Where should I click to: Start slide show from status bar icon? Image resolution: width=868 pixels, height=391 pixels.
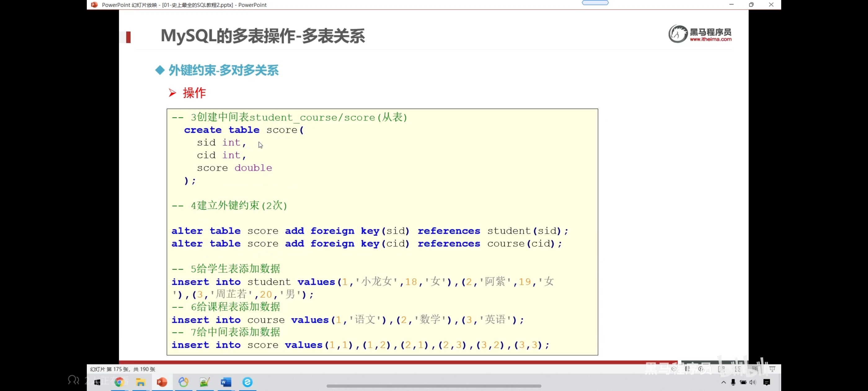772,369
